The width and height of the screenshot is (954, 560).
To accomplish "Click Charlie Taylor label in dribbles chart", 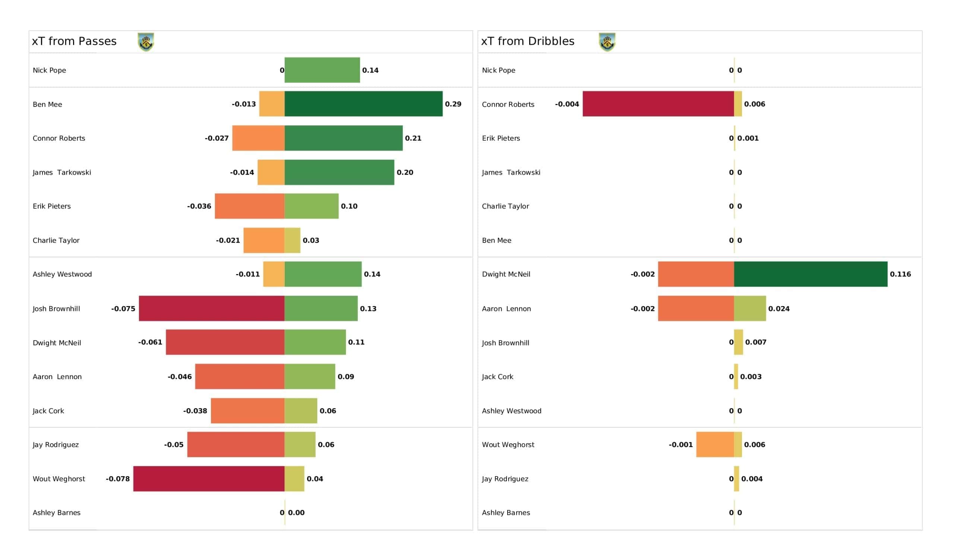I will 505,206.
